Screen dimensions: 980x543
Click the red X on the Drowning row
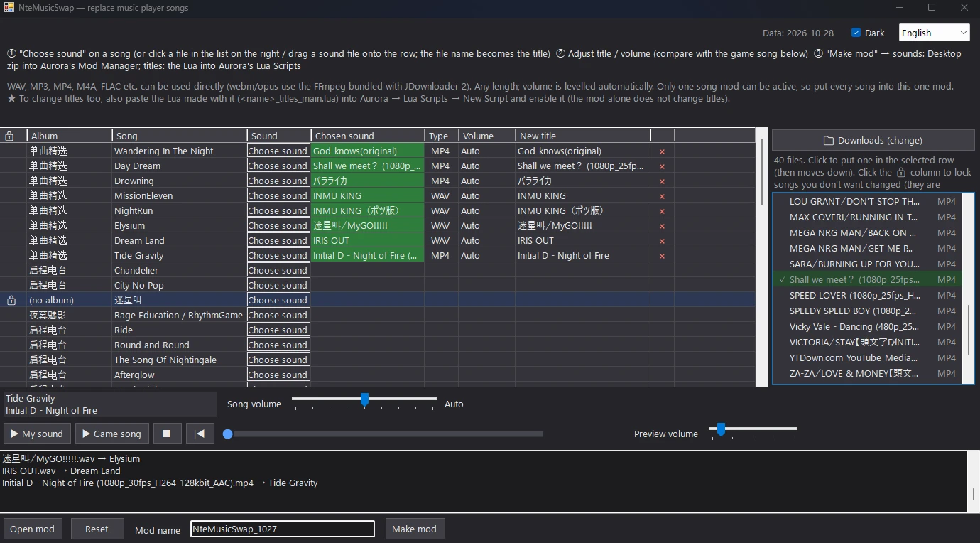[x=662, y=181]
